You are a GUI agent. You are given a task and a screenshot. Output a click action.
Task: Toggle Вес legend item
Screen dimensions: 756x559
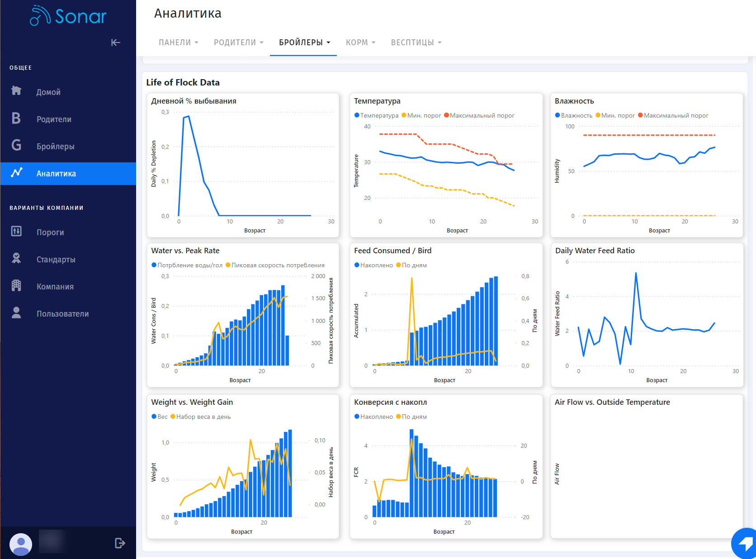coord(160,417)
